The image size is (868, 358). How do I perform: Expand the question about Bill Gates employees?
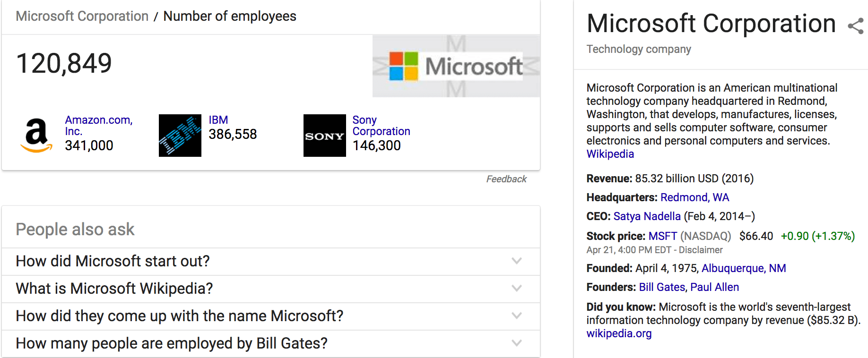517,343
